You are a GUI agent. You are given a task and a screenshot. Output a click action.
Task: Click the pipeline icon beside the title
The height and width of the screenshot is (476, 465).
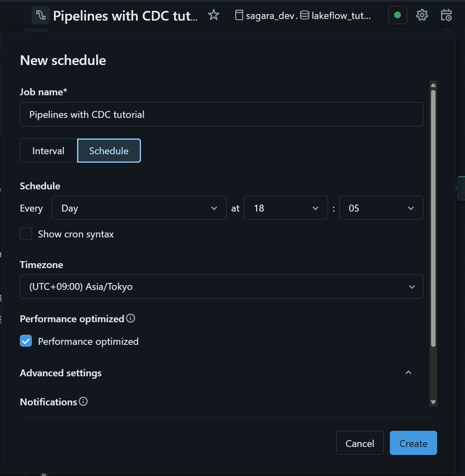click(41, 15)
